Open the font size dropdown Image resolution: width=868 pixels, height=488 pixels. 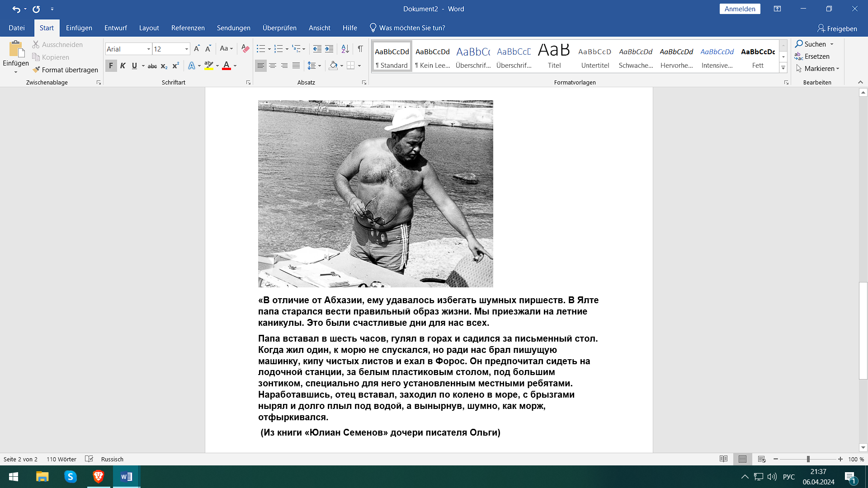click(186, 49)
